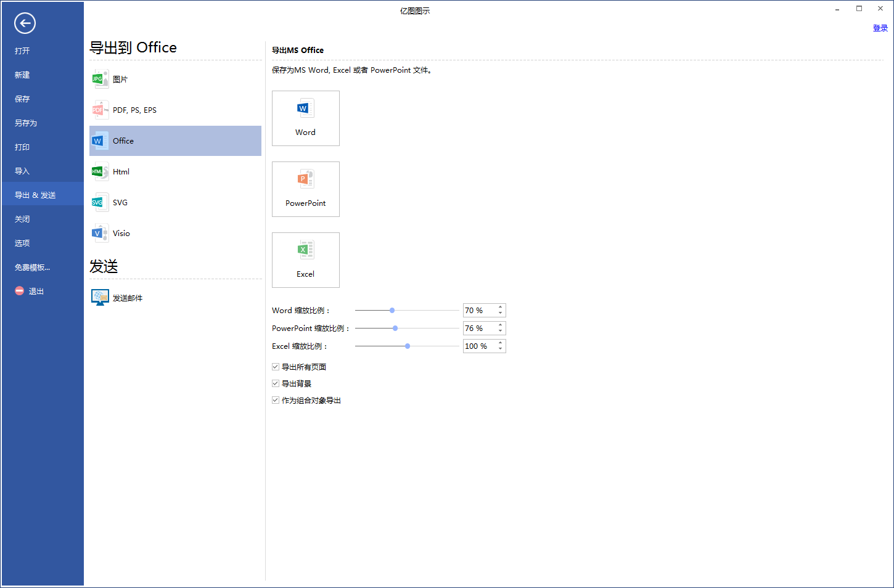Select the PDF, PS, EPS label
Viewport: 894px width, 588px height.
[134, 110]
